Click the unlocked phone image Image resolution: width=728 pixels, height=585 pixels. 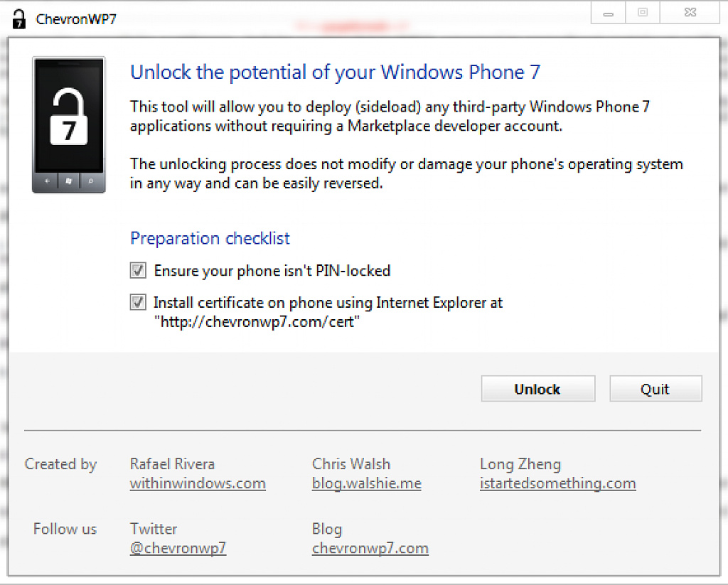pyautogui.click(x=69, y=124)
